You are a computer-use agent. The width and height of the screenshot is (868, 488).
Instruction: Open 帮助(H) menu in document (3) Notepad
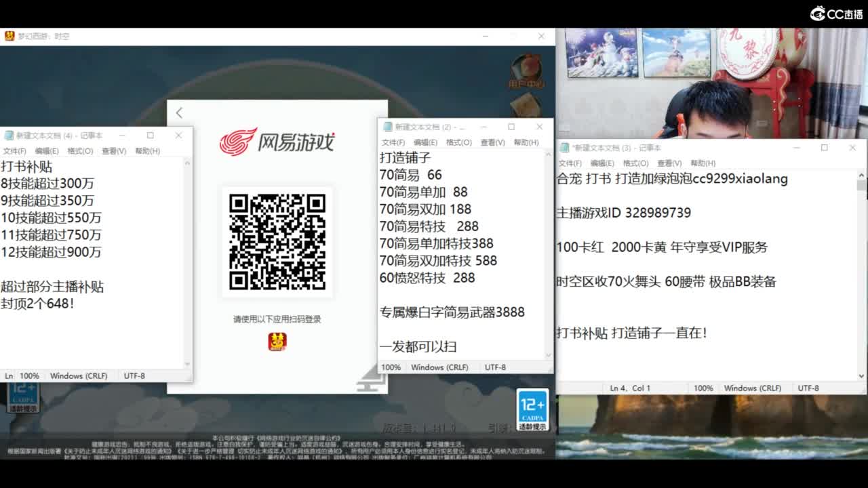click(703, 163)
